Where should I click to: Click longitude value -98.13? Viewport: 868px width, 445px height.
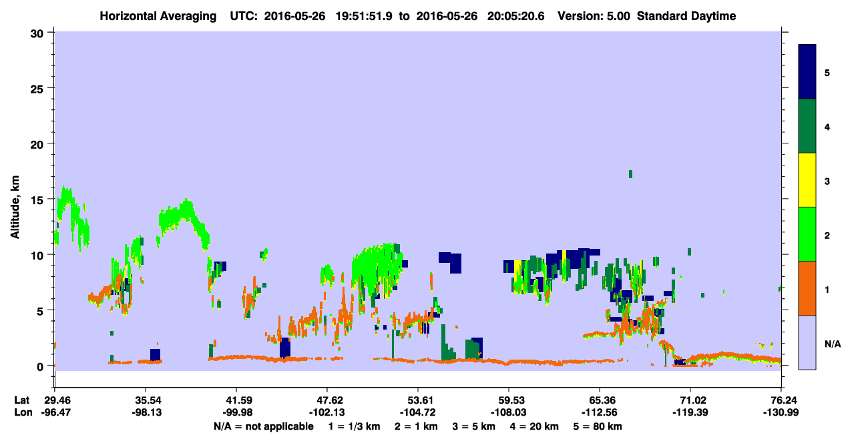point(146,413)
